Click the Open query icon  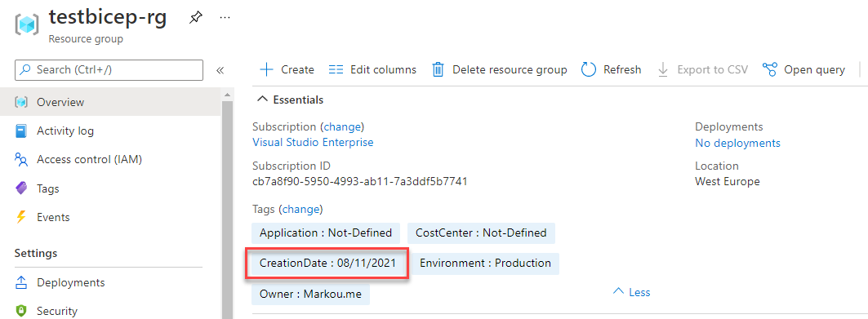[x=769, y=69]
